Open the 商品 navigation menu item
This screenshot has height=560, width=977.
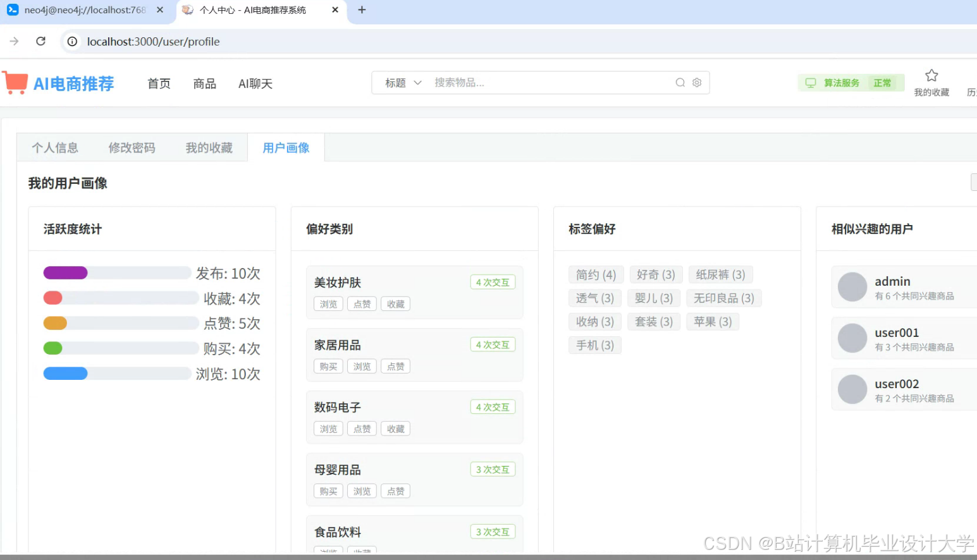coord(204,83)
